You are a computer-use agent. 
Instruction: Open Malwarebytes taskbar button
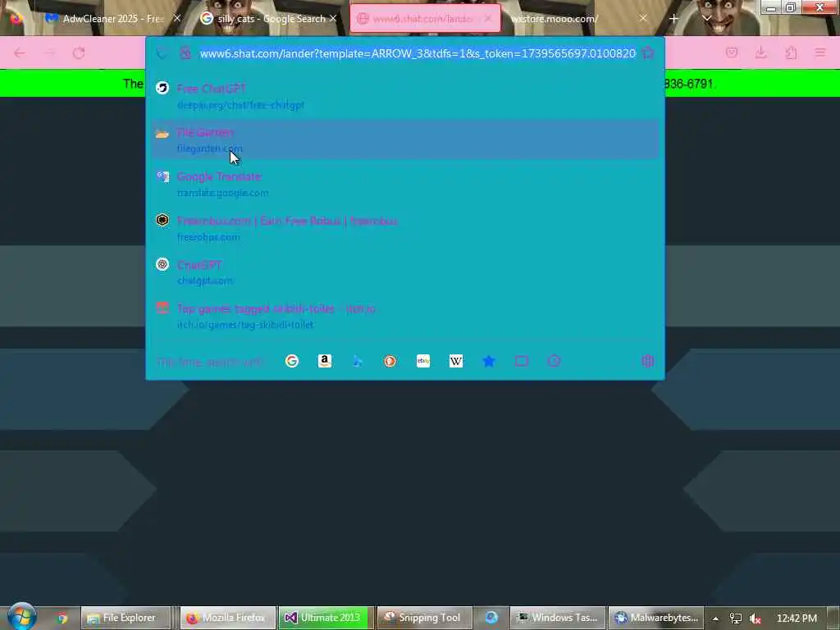[x=656, y=618]
